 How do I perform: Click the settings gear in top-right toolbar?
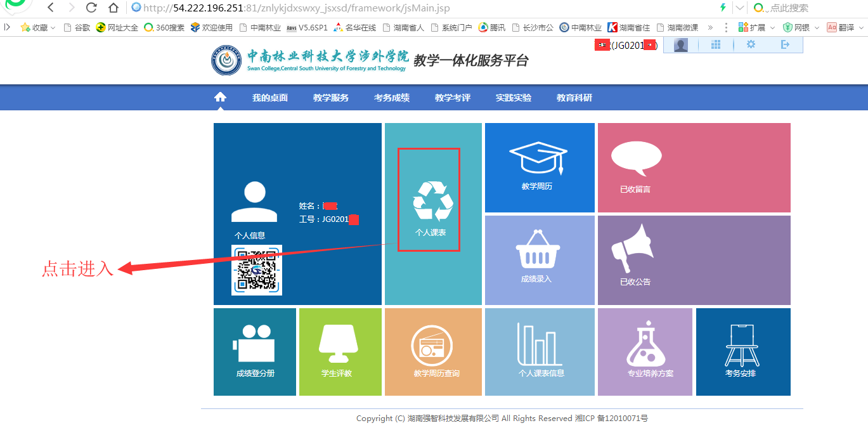tap(751, 44)
